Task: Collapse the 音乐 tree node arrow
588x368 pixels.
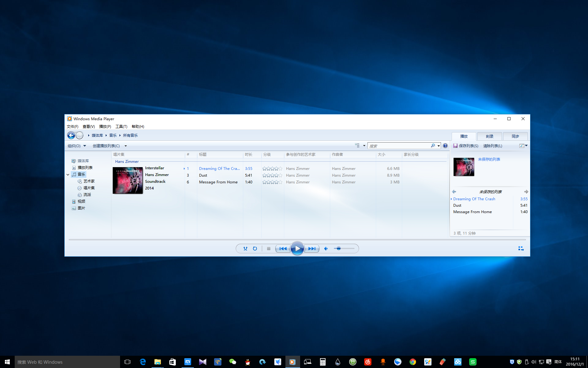Action: pos(68,174)
